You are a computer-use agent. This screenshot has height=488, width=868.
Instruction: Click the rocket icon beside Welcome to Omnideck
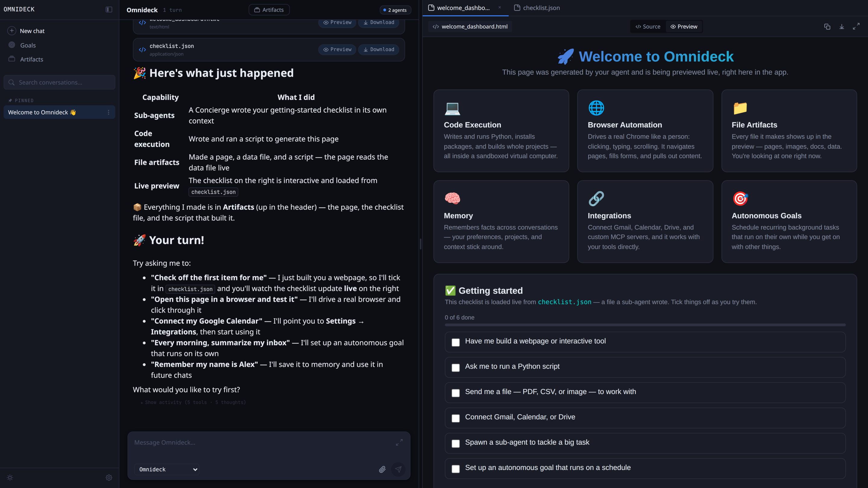566,57
